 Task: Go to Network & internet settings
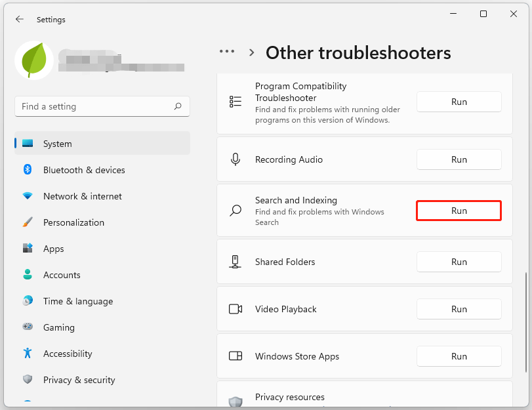(x=102, y=196)
